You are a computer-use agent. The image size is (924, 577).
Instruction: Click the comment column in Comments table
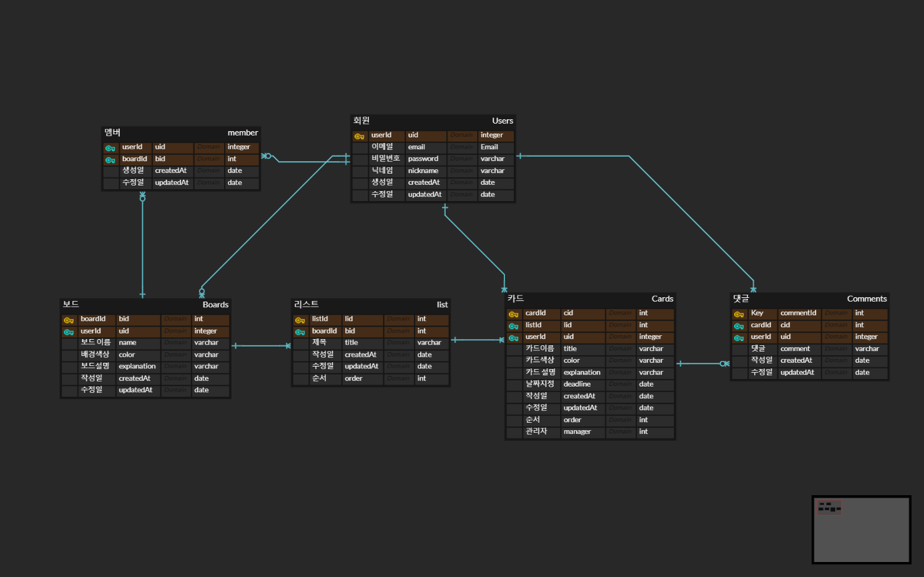pyautogui.click(x=795, y=349)
